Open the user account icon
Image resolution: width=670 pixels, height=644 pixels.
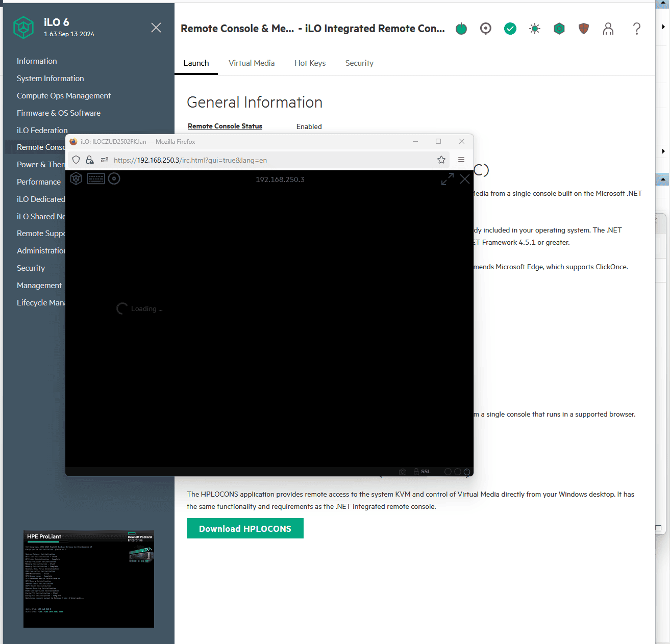tap(608, 29)
